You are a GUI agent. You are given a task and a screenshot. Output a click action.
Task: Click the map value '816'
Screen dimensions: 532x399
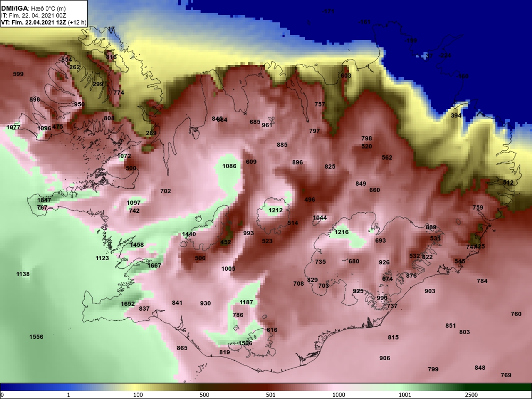point(111,57)
